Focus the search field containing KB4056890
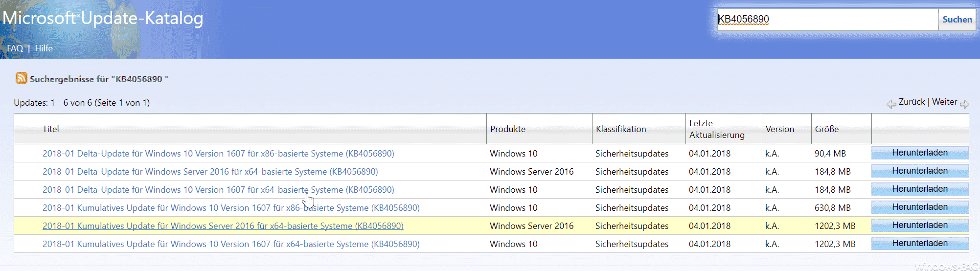The height and width of the screenshot is (271, 980). [x=828, y=20]
